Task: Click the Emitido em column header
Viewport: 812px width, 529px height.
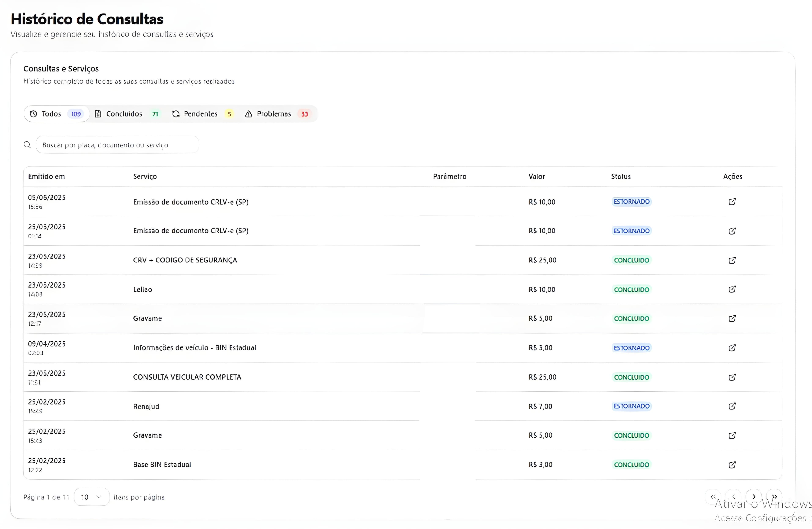Action: point(46,176)
